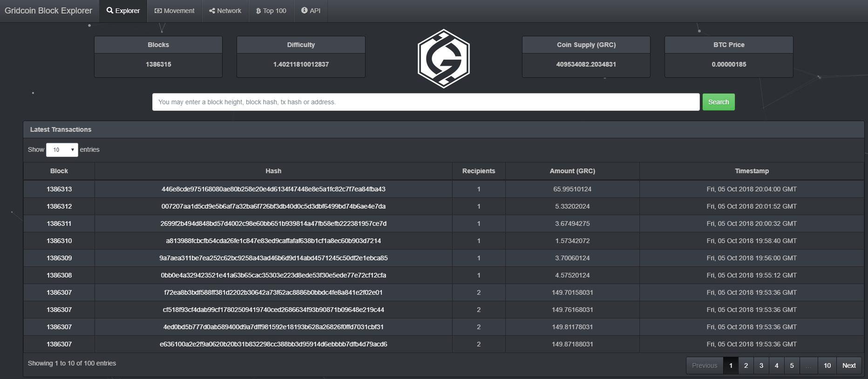Viewport: 868px width, 379px height.
Task: Open transaction hash starting cf518f93
Action: pos(273,310)
